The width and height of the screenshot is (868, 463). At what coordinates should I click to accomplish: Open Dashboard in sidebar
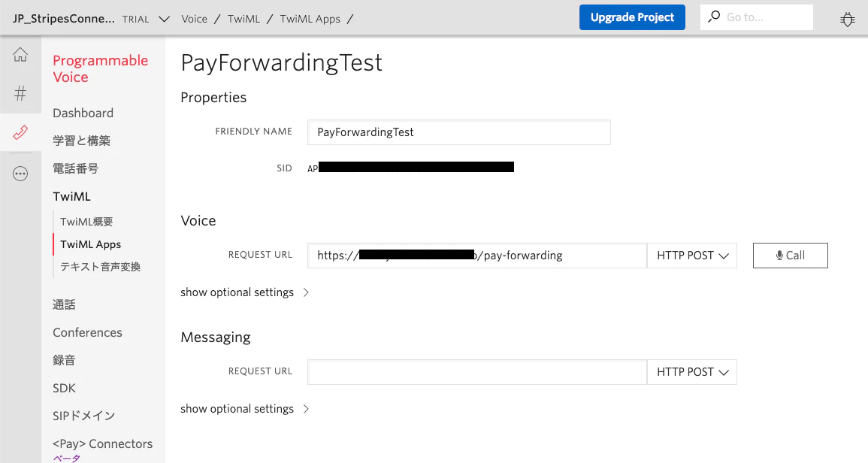point(83,113)
